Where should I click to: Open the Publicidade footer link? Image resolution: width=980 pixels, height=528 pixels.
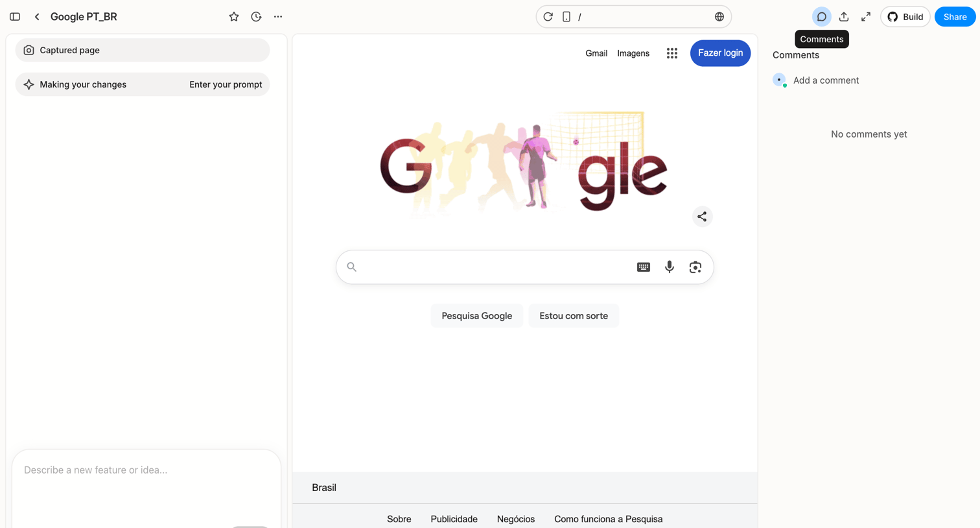tap(454, 519)
